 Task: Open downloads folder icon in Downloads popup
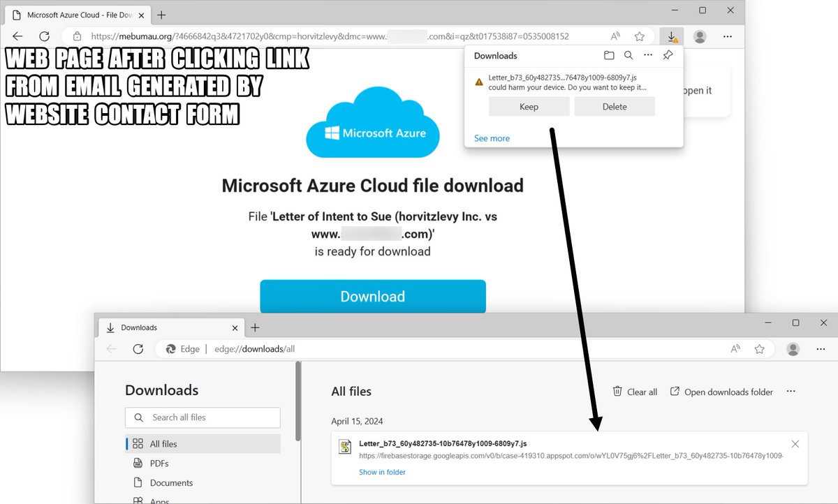[x=609, y=55]
